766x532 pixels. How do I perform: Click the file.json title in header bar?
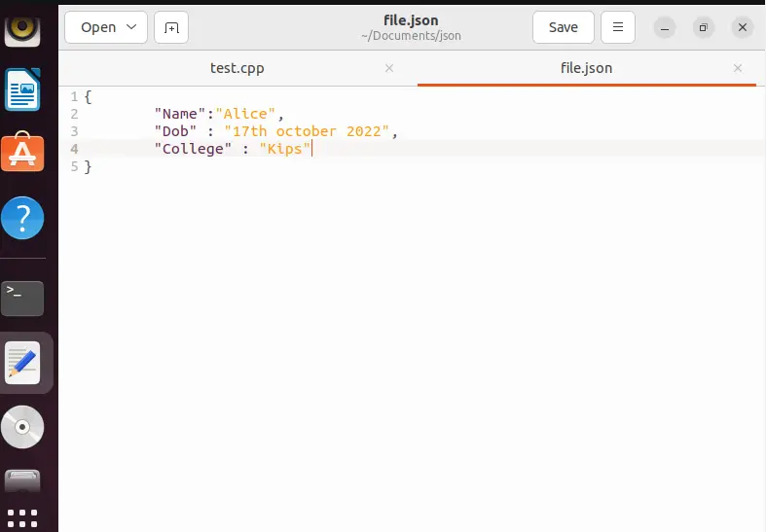click(x=411, y=20)
